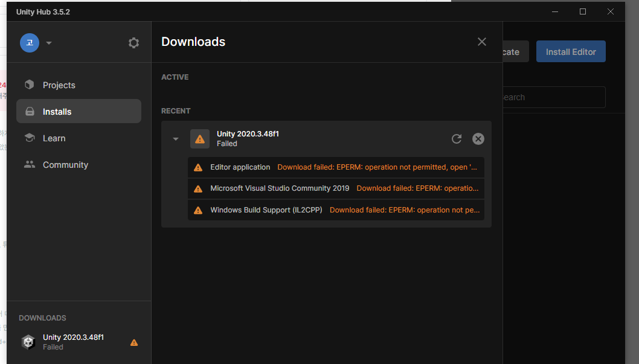Viewport: 639px width, 364px height.
Task: Click the sidebar download warning triangle
Action: (133, 342)
